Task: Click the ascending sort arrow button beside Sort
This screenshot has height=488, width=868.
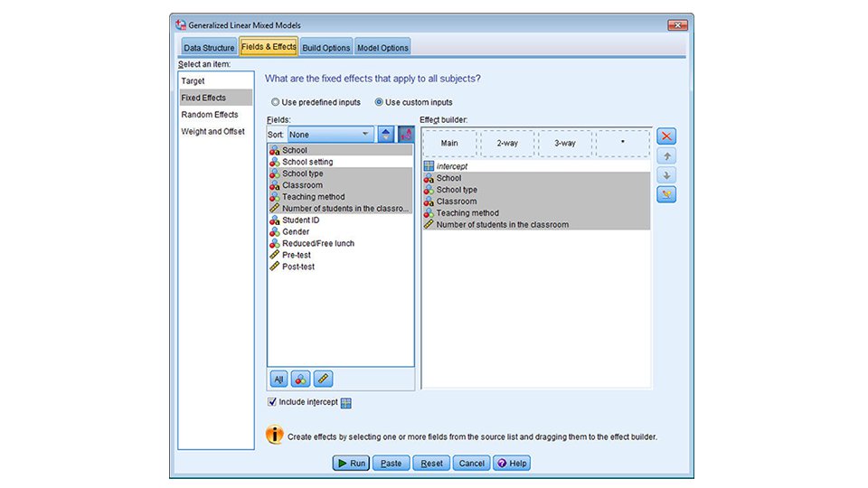Action: [x=386, y=135]
